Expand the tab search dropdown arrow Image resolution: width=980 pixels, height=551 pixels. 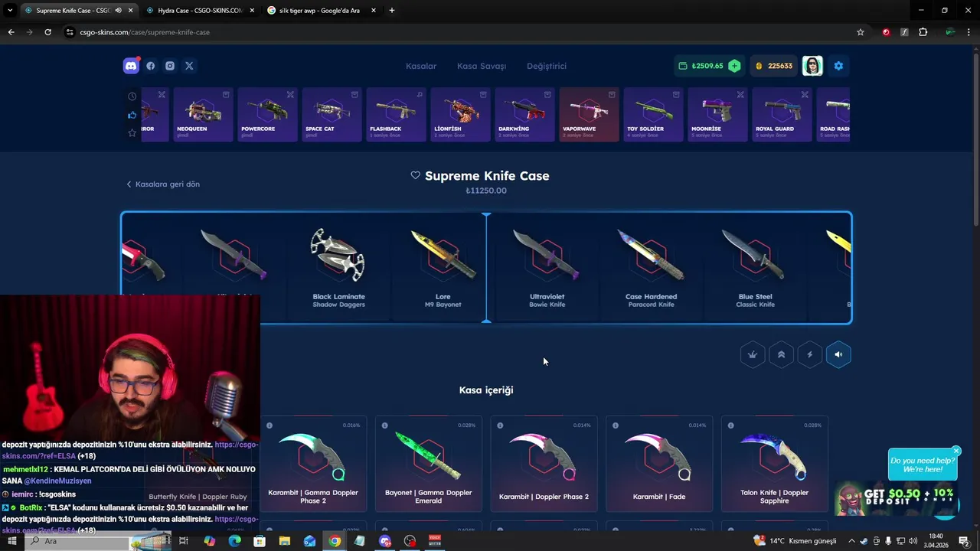coord(10,11)
